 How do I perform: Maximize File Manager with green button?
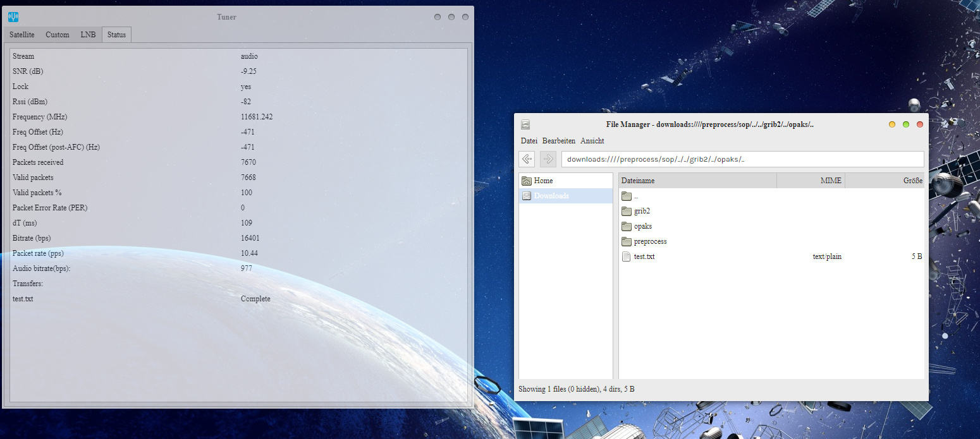(x=906, y=124)
